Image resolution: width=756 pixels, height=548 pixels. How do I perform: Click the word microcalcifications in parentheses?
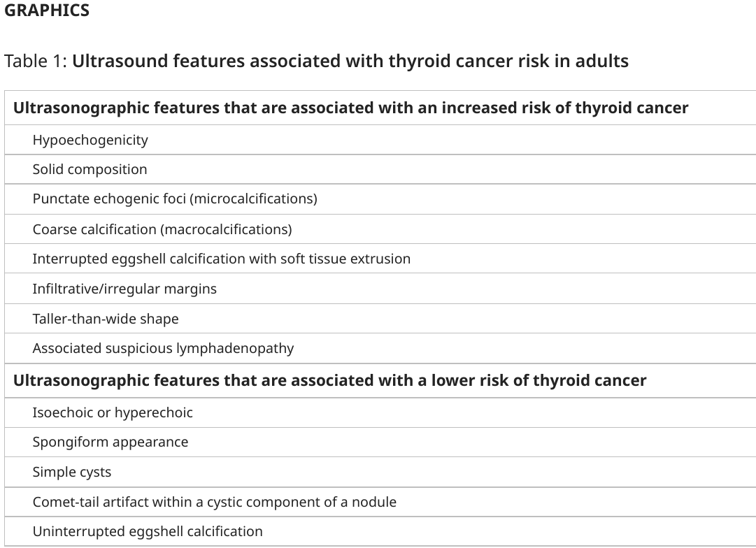pos(254,199)
